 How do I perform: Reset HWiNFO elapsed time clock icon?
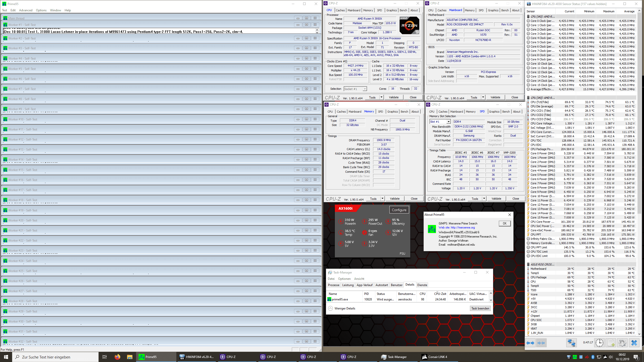[599, 343]
